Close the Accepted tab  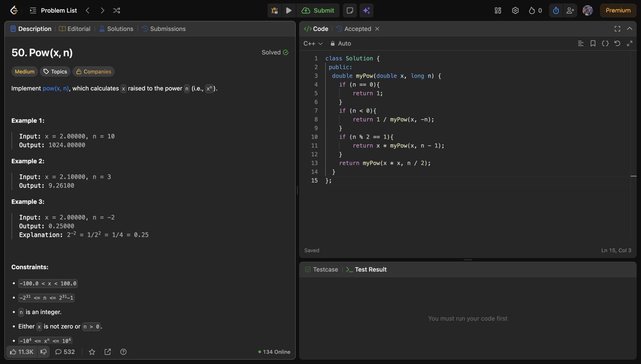coord(377,29)
